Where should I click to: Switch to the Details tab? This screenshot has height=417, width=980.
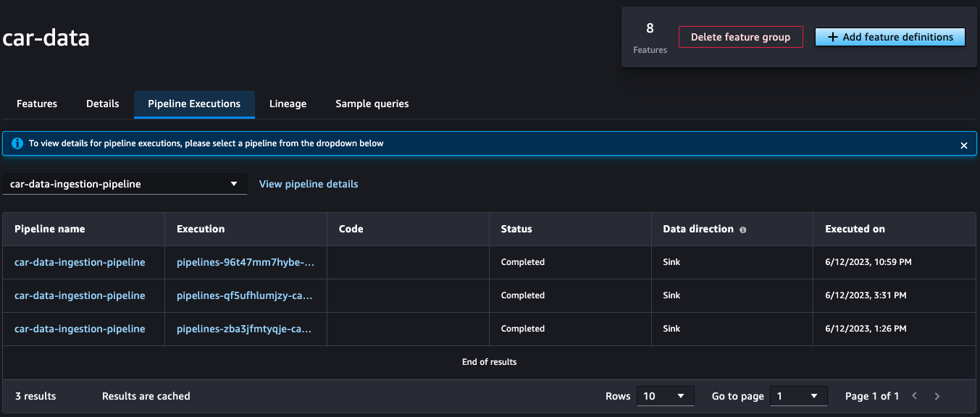click(x=102, y=104)
